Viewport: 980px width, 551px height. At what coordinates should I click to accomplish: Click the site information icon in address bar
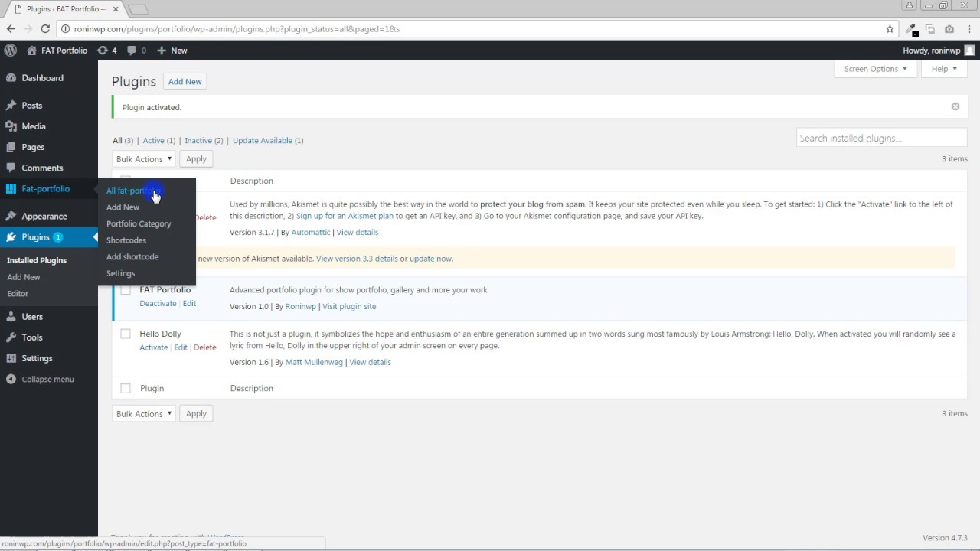point(66,29)
